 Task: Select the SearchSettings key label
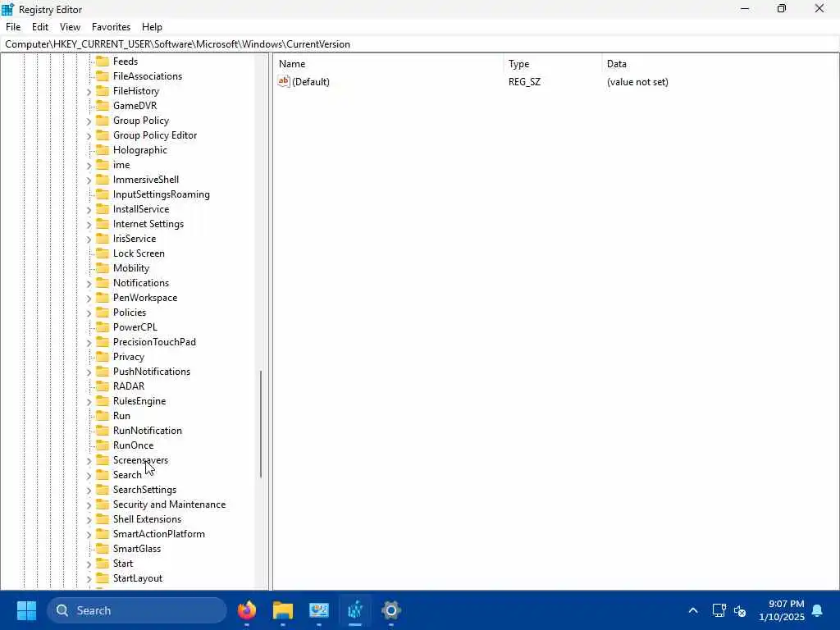(x=144, y=490)
